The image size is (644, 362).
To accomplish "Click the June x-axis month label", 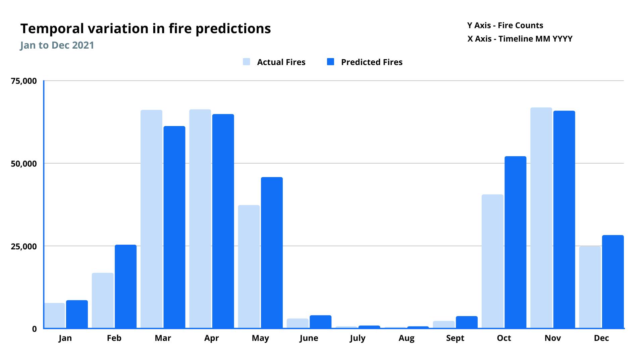I will coord(309,338).
